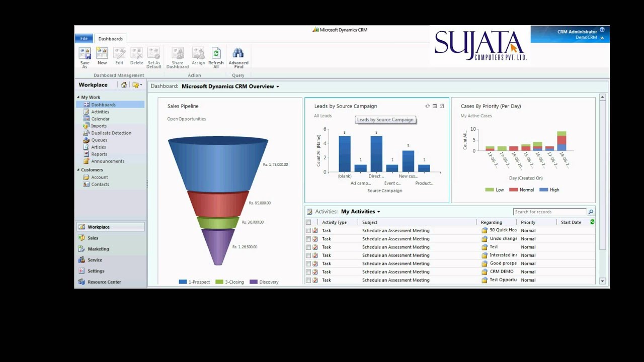Click the Share Dashboard icon
The image size is (644, 362).
coord(178,53)
